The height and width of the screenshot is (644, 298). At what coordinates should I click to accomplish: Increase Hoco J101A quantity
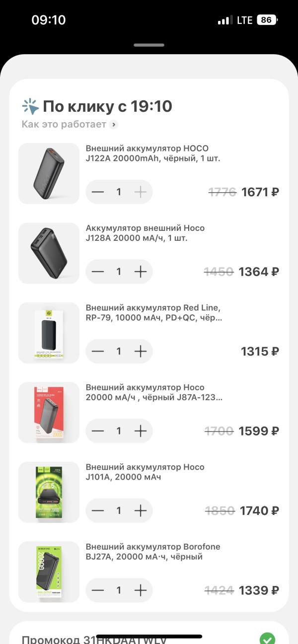(x=141, y=510)
